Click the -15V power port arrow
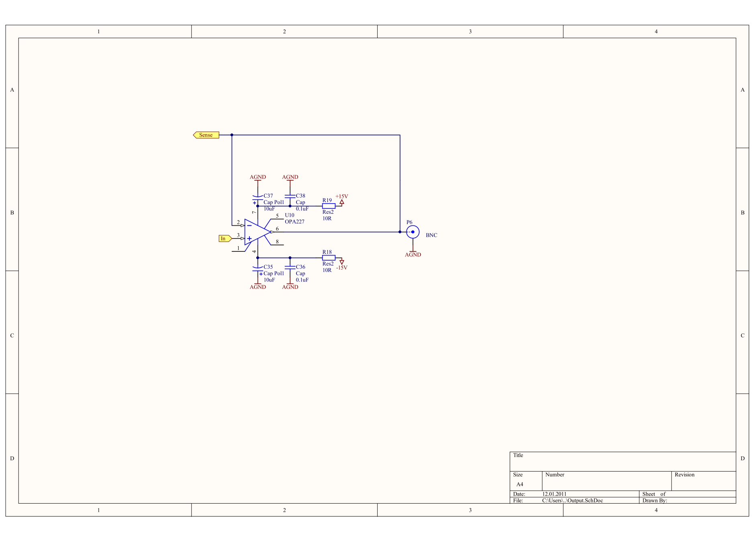The width and height of the screenshot is (756, 543). (342, 262)
